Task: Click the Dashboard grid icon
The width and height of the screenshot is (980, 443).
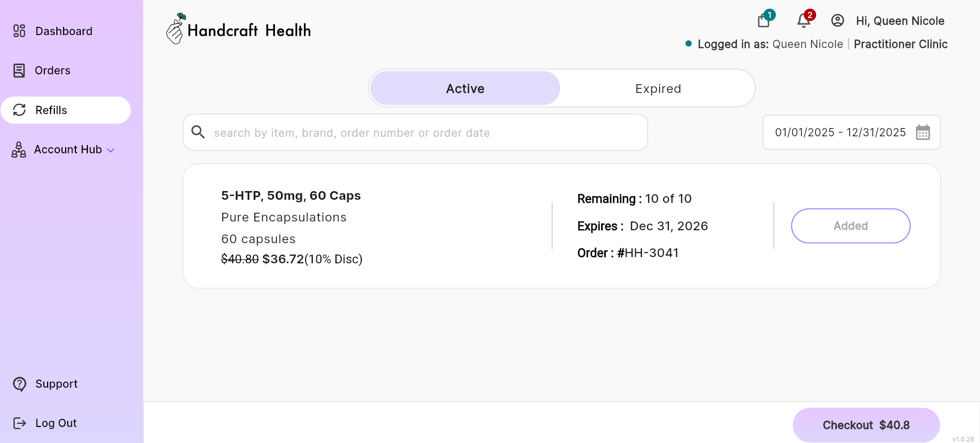Action: (x=19, y=31)
